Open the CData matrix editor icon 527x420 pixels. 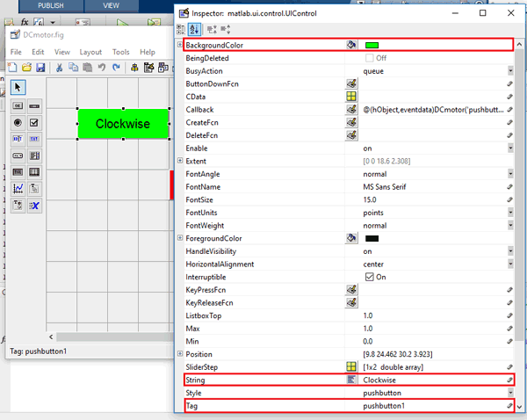click(x=351, y=96)
